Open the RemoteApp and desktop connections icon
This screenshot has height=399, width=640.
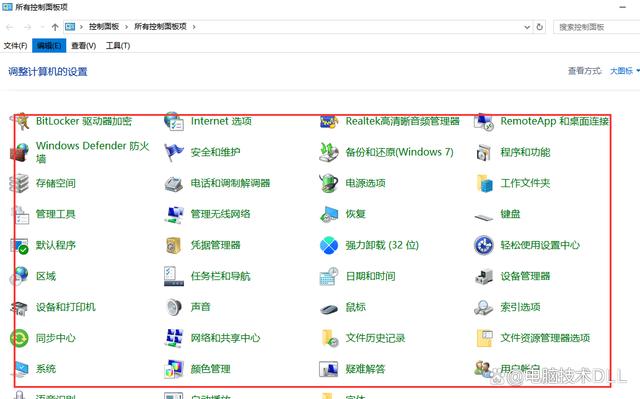click(x=484, y=122)
